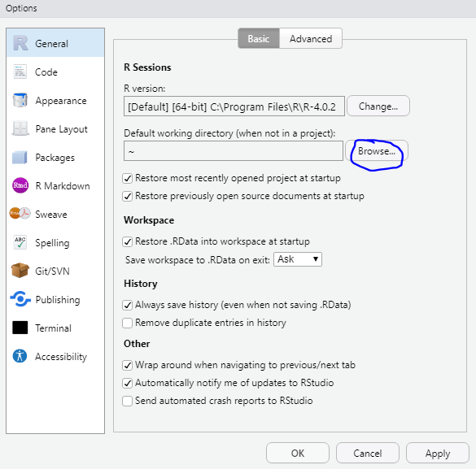Image resolution: width=476 pixels, height=469 pixels.
Task: Switch to the Basic tab
Action: [258, 38]
